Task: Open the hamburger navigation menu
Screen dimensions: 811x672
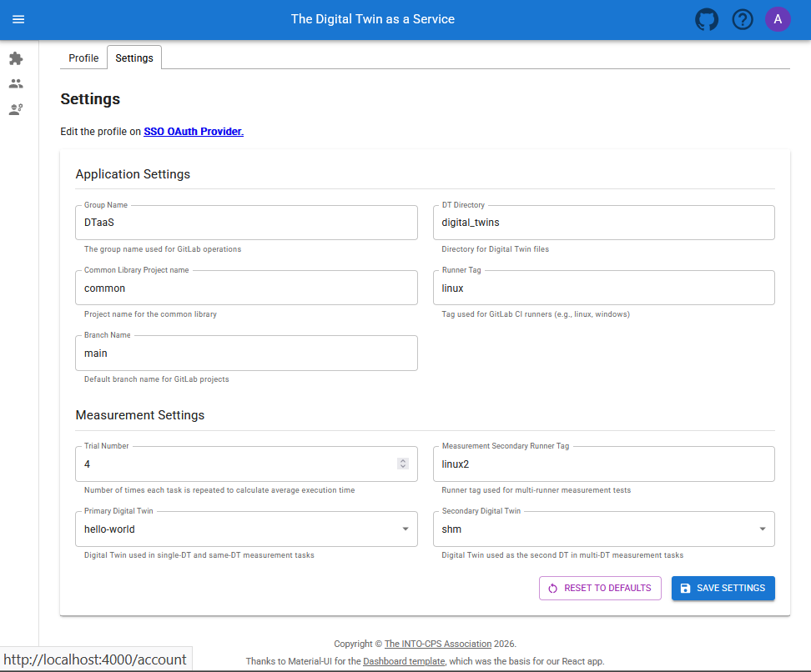Action: (x=18, y=19)
